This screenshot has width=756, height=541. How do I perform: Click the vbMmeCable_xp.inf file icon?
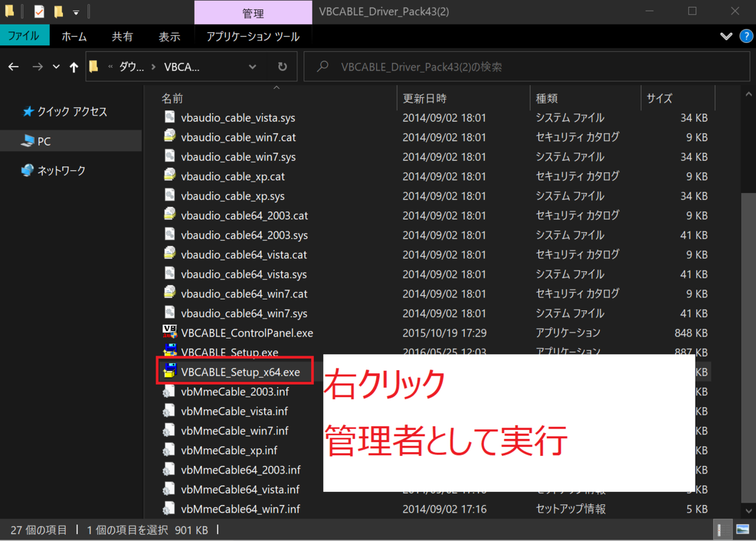[x=169, y=450]
